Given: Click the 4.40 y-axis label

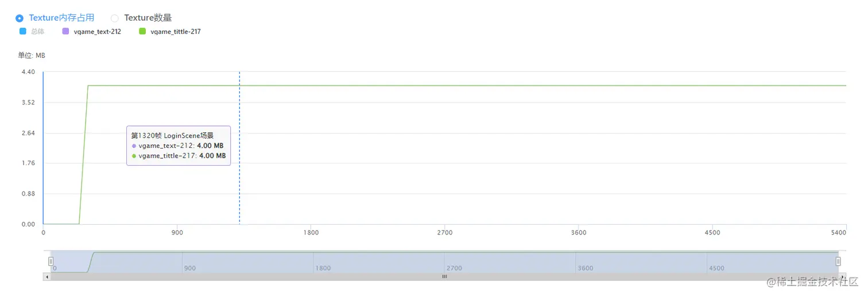Looking at the screenshot, I should [x=28, y=72].
